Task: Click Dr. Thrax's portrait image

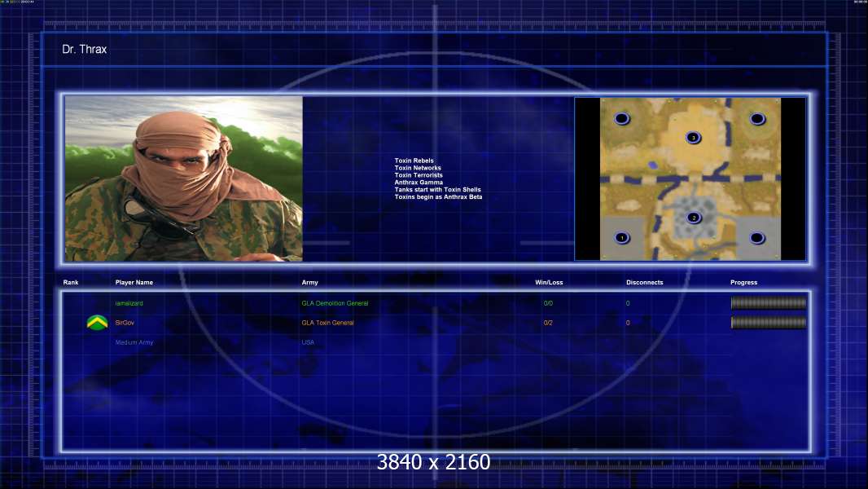Action: (184, 178)
